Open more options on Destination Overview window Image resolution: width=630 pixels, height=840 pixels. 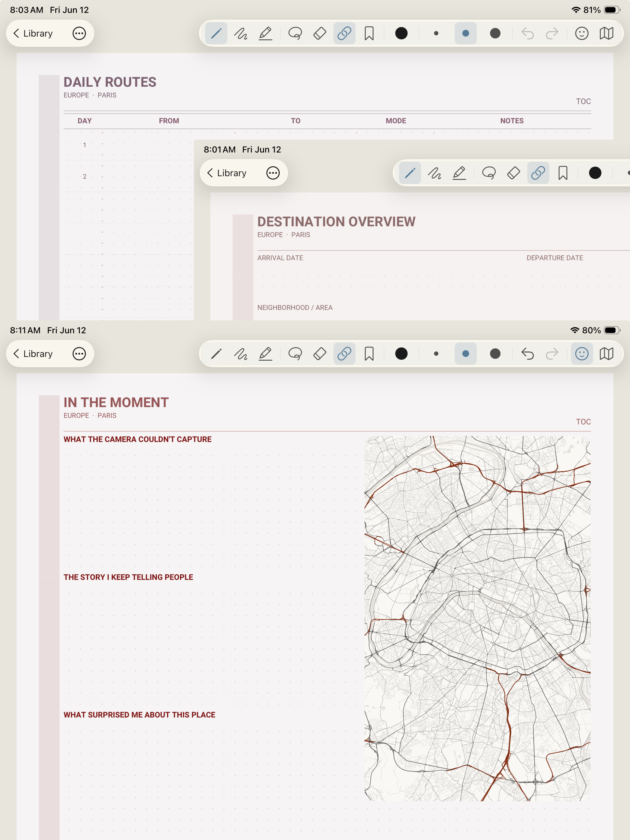point(273,173)
